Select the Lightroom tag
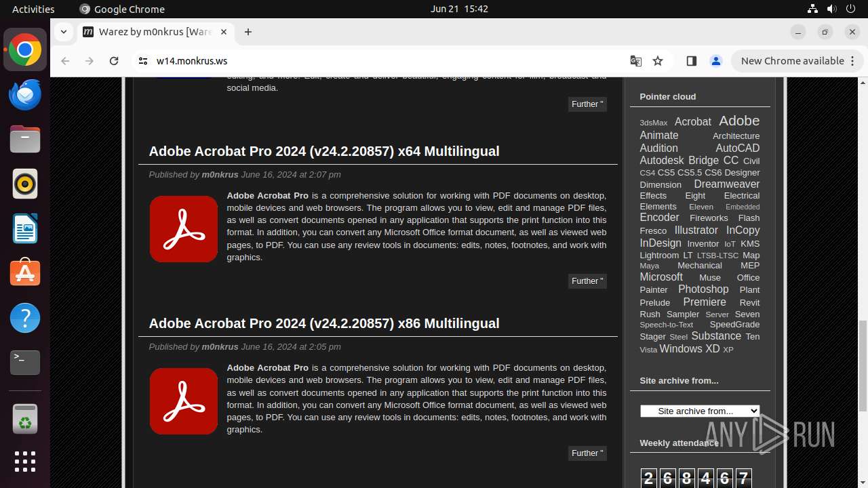 (659, 255)
